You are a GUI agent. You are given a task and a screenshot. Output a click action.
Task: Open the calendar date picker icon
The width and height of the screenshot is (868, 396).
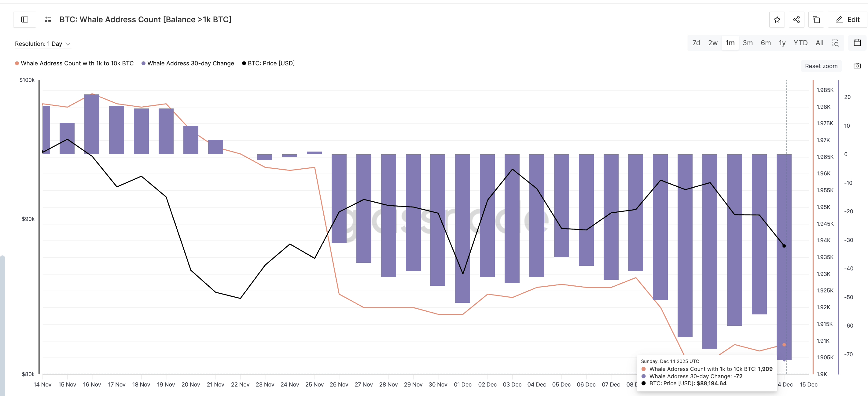coord(858,43)
